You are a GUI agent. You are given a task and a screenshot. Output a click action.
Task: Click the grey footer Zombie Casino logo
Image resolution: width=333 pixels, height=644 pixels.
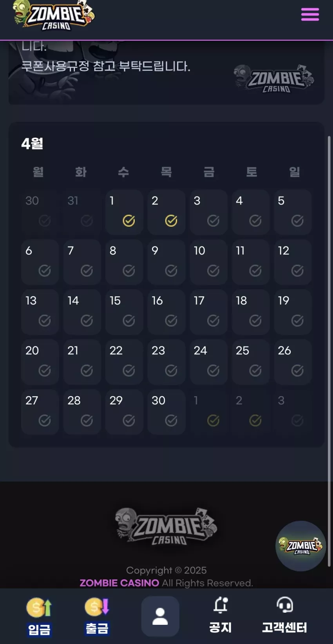coord(166,527)
